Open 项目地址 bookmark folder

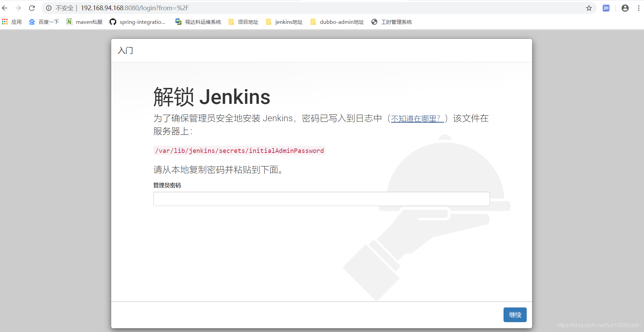pos(243,22)
